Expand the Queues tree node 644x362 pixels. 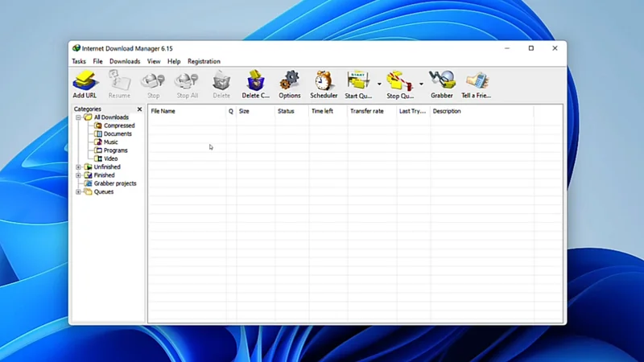click(x=78, y=192)
